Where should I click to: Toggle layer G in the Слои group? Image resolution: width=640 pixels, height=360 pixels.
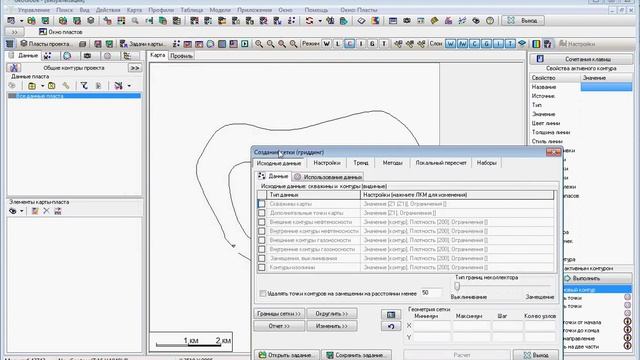pyautogui.click(x=487, y=44)
